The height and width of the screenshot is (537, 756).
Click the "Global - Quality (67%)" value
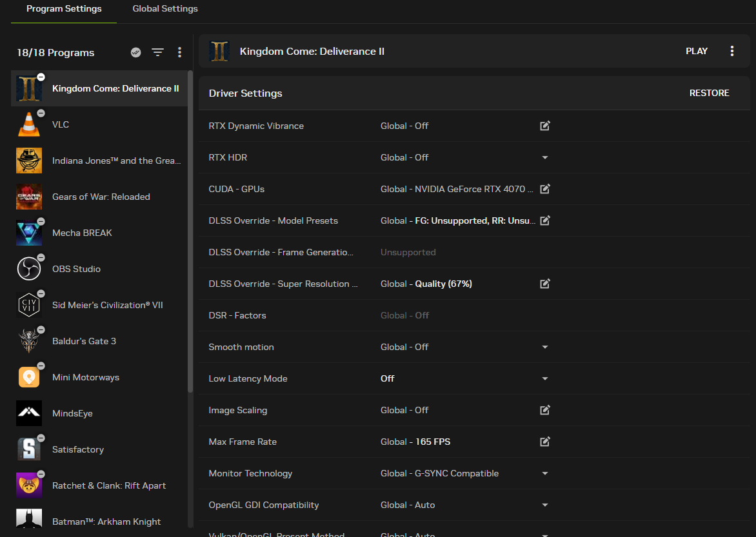pyautogui.click(x=426, y=284)
